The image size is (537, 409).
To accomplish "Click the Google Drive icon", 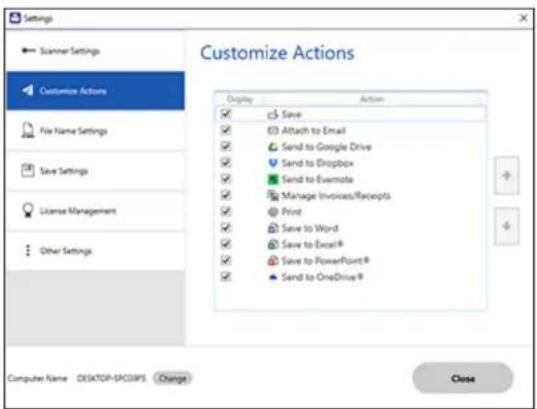I will click(x=273, y=147).
